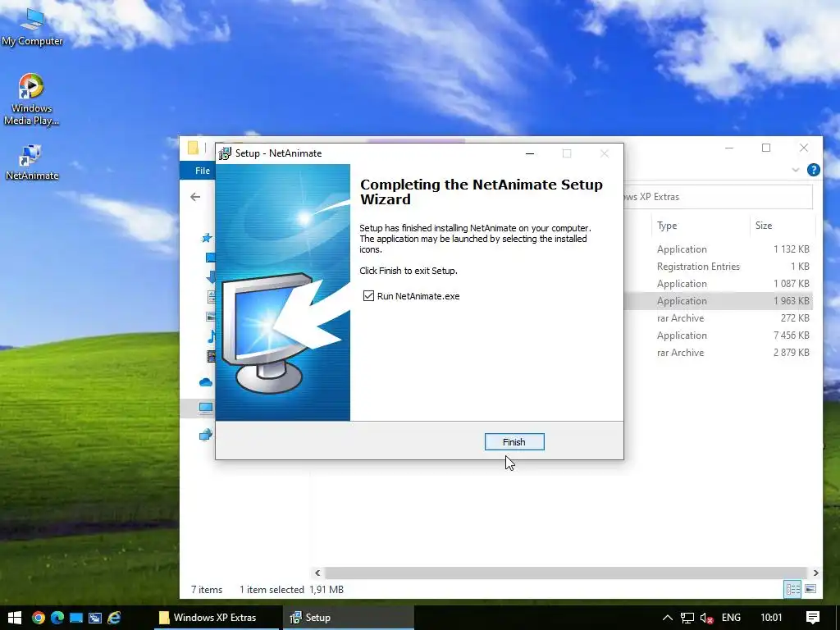Go back using Explorer's back arrow
The width and height of the screenshot is (840, 630).
point(195,197)
